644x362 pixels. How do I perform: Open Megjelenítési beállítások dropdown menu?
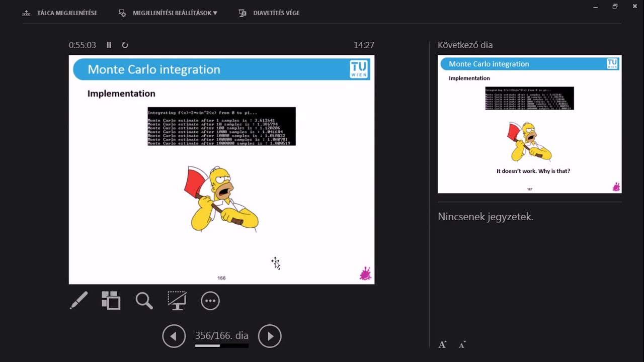(175, 13)
